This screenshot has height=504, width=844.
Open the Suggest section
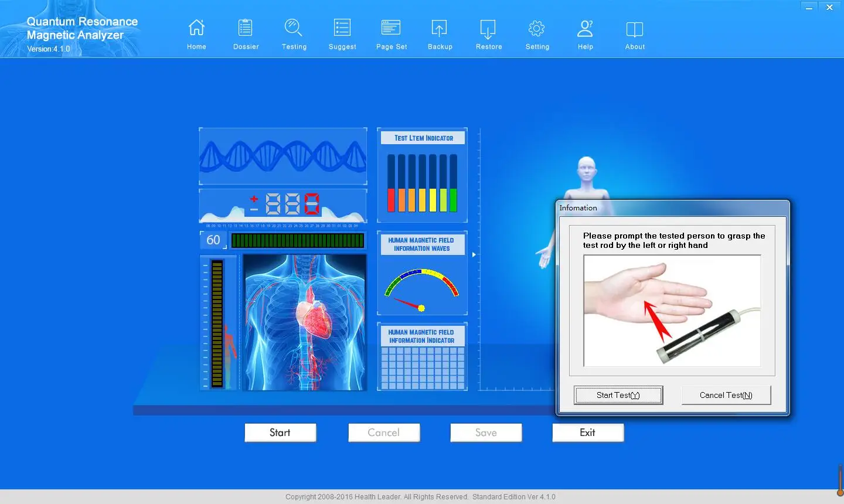(x=342, y=33)
